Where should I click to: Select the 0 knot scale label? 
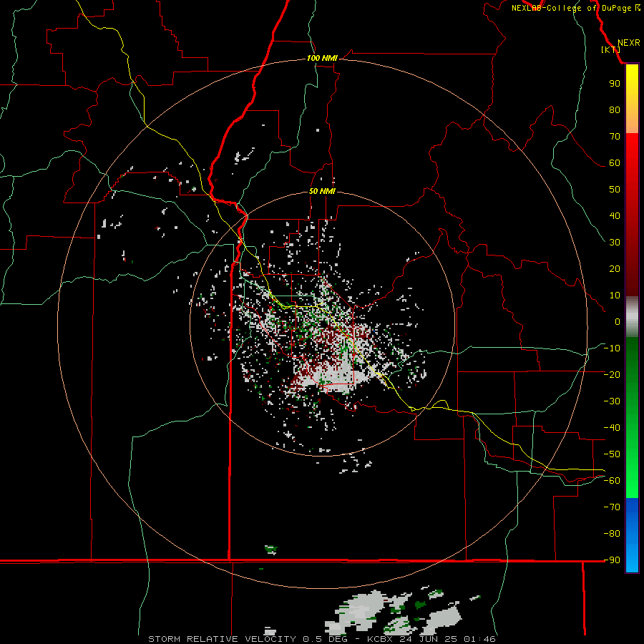pyautogui.click(x=618, y=322)
